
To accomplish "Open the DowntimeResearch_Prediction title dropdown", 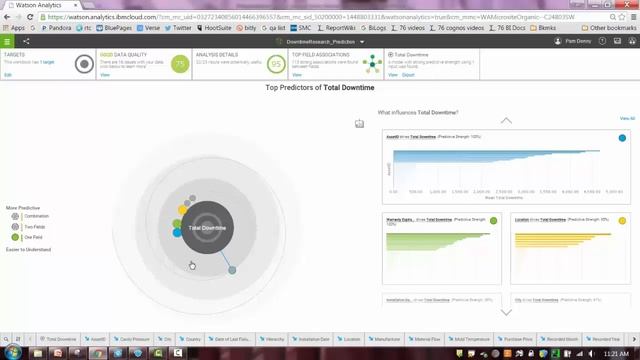I will (x=362, y=42).
